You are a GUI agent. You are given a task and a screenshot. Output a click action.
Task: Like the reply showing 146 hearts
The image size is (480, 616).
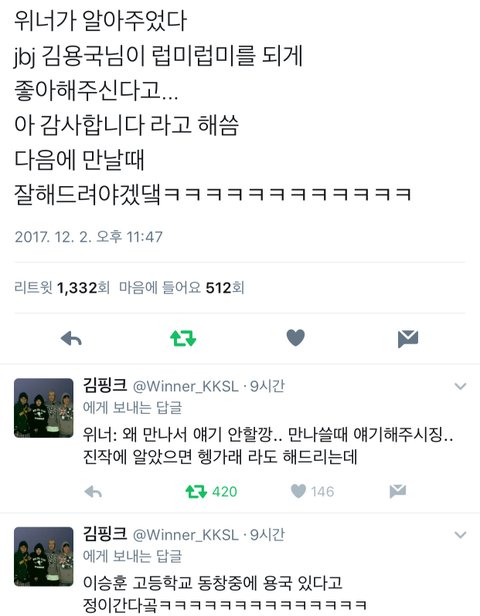(298, 491)
